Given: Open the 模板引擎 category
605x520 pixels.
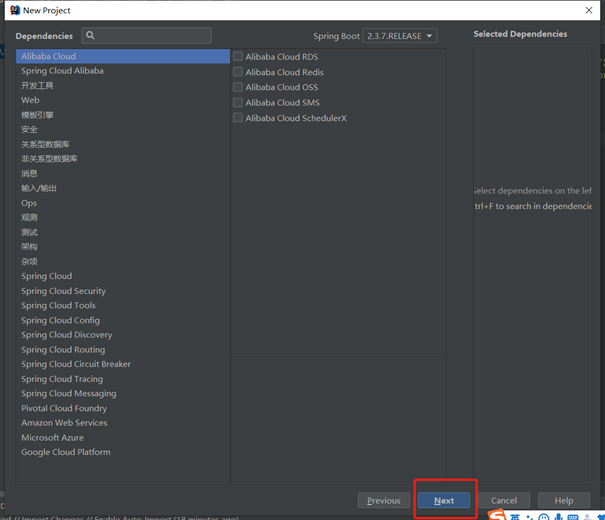Looking at the screenshot, I should [123, 115].
